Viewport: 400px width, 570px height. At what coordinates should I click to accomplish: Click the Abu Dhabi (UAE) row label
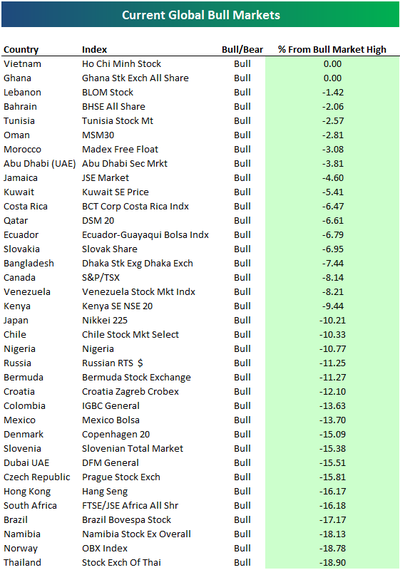(40, 164)
